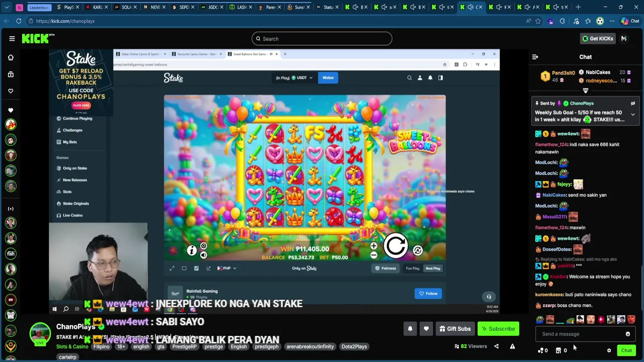The image size is (644, 362).
Task: Click the Stake promo CLICK HERE banner
Action: pos(81,105)
